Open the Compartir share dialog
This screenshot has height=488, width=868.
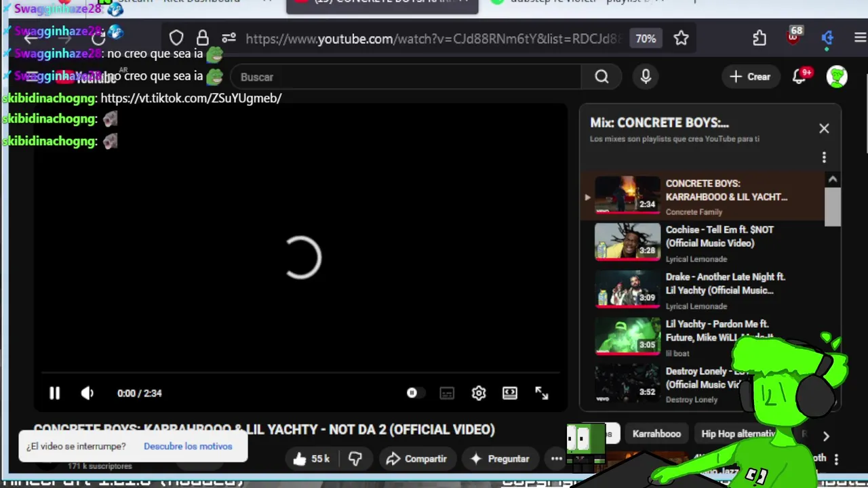(x=416, y=459)
